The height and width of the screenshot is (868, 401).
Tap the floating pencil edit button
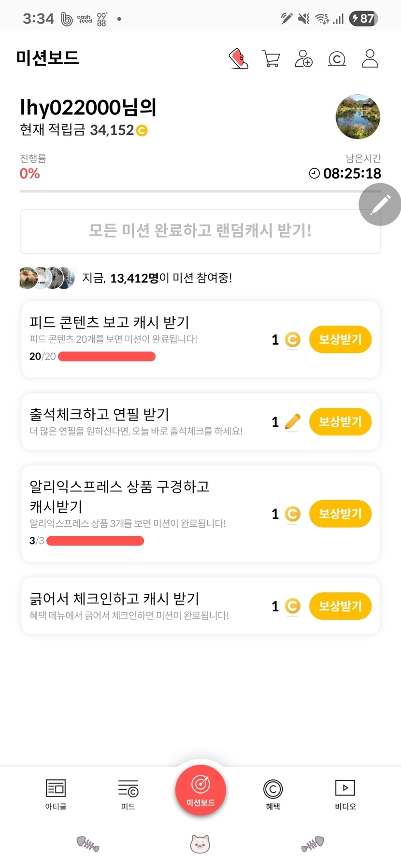(380, 204)
